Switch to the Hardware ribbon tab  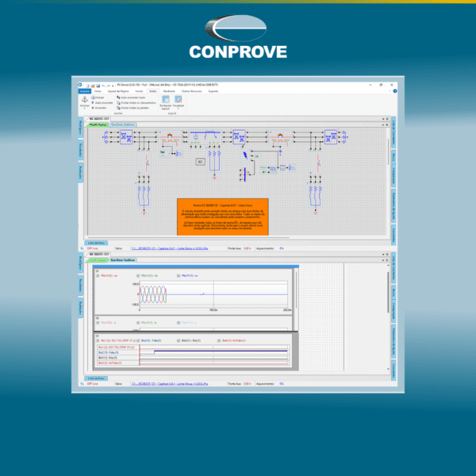point(169,91)
